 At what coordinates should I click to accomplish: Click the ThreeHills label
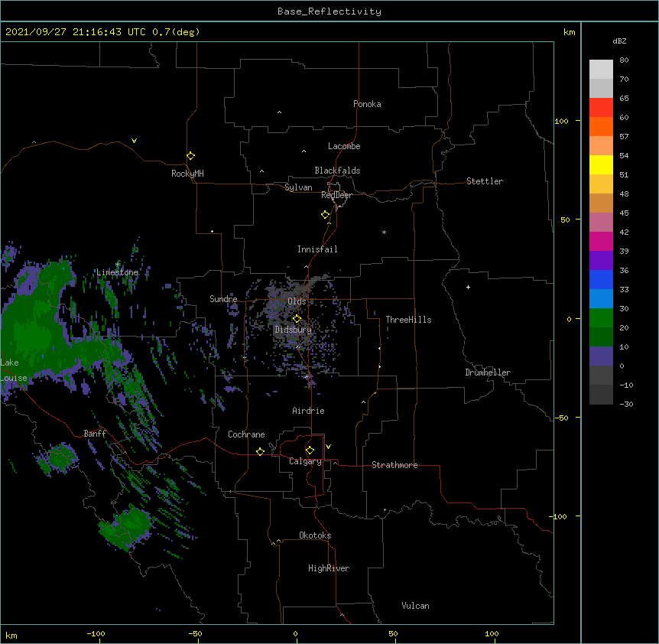408,320
